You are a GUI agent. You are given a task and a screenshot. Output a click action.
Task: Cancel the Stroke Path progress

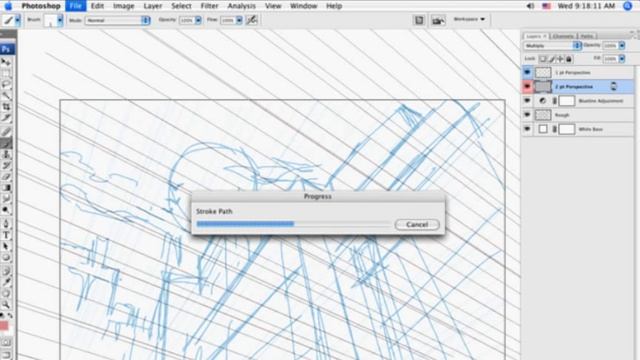tap(417, 224)
